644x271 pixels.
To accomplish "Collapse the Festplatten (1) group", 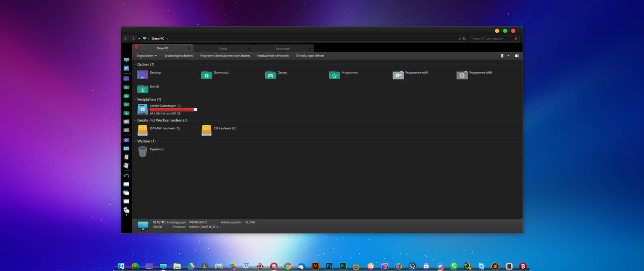I will (135, 100).
